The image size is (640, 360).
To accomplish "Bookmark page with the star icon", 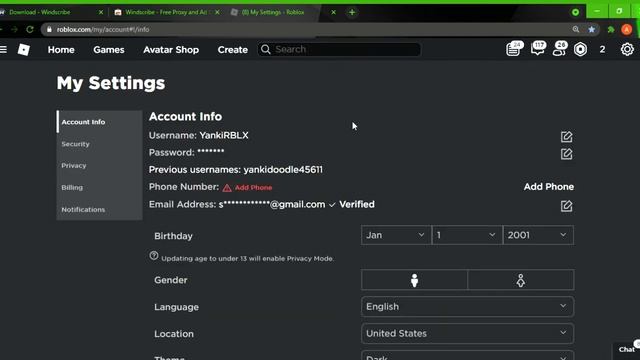I will pyautogui.click(x=591, y=29).
